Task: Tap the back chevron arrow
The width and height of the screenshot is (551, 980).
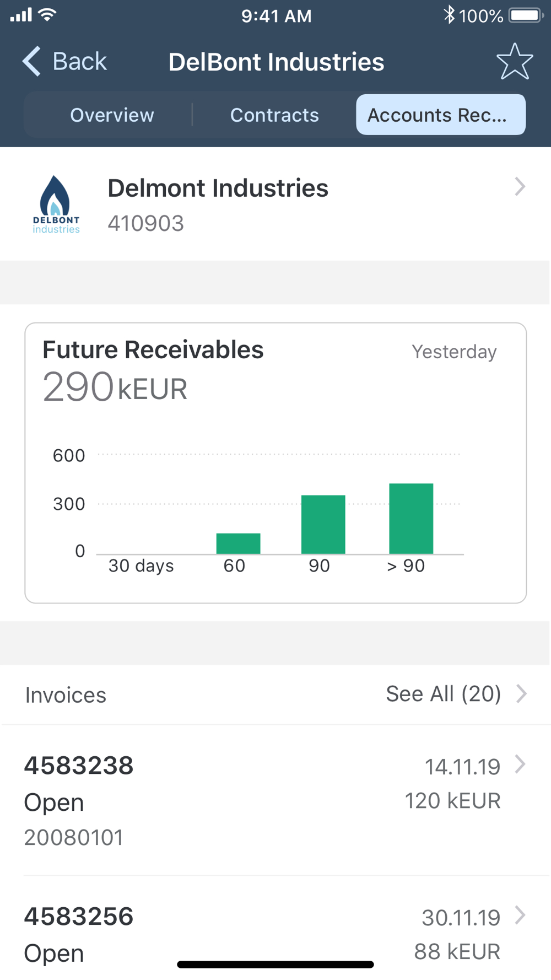Action: coord(32,61)
